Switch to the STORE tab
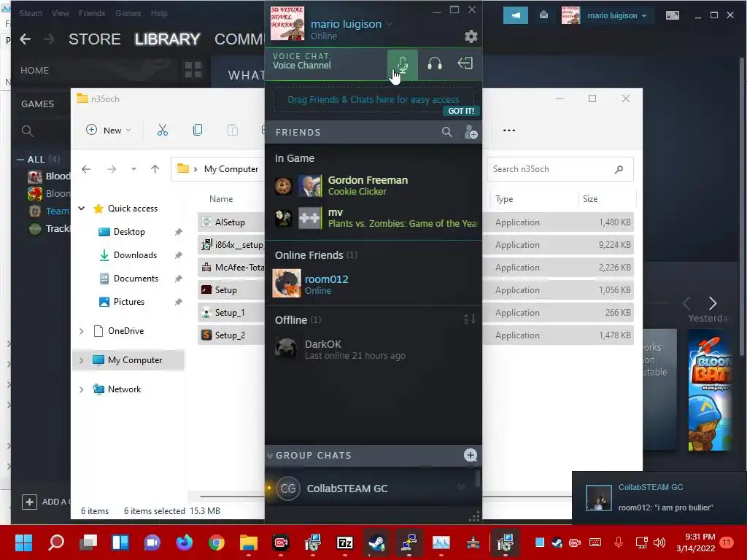This screenshot has height=560, width=747. point(94,39)
